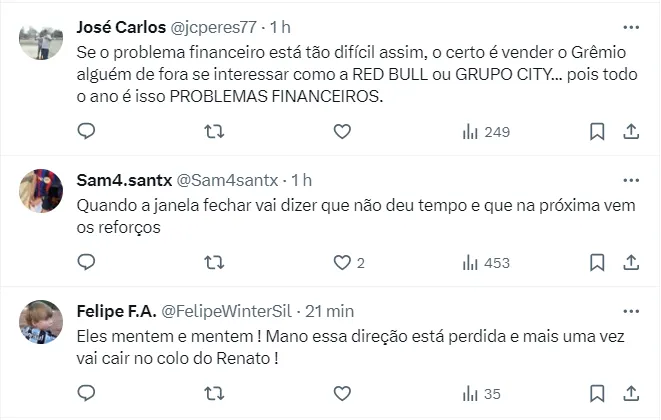View analytics of tweet with 453 views
The width and height of the screenshot is (661, 420).
coord(486,262)
